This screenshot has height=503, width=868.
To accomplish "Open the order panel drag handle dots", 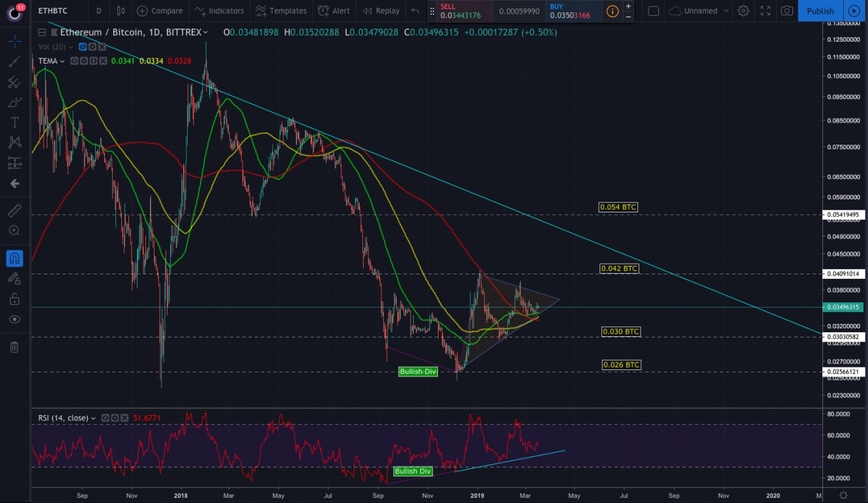I will pyautogui.click(x=431, y=11).
